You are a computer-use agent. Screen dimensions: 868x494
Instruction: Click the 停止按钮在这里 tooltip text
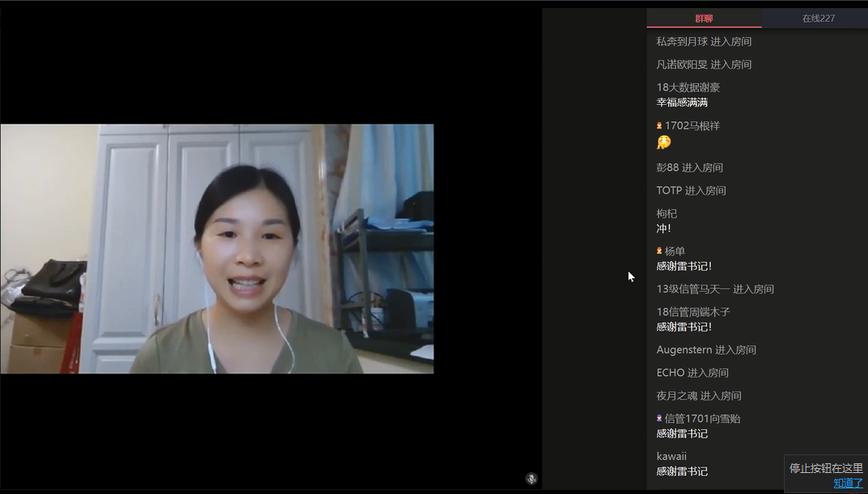tap(826, 468)
